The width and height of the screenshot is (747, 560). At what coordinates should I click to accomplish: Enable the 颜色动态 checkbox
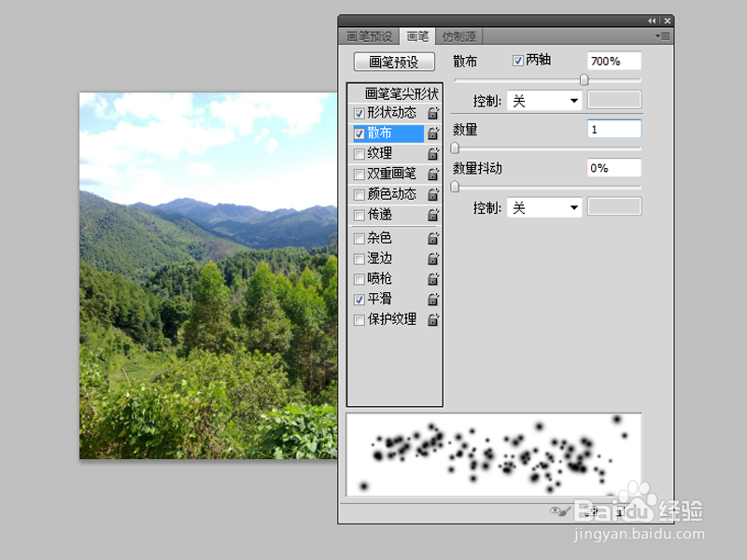point(359,195)
